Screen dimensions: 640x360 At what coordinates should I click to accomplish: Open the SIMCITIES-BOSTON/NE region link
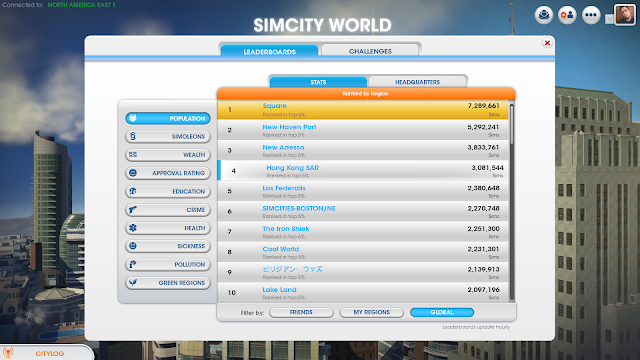(x=299, y=209)
